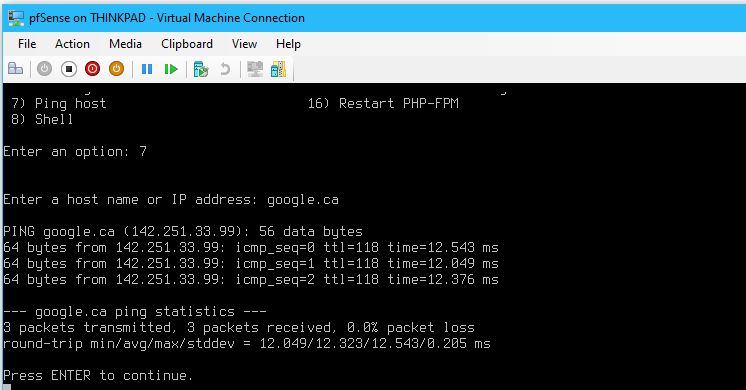Switch to enhanced session with the monitor icon
The image size is (746, 390).
[x=255, y=69]
